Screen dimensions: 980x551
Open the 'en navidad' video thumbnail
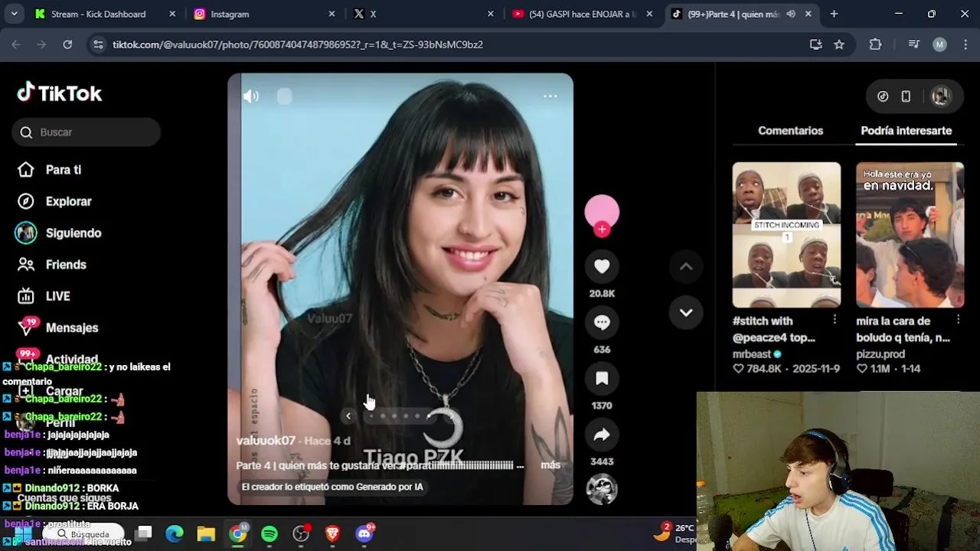910,235
